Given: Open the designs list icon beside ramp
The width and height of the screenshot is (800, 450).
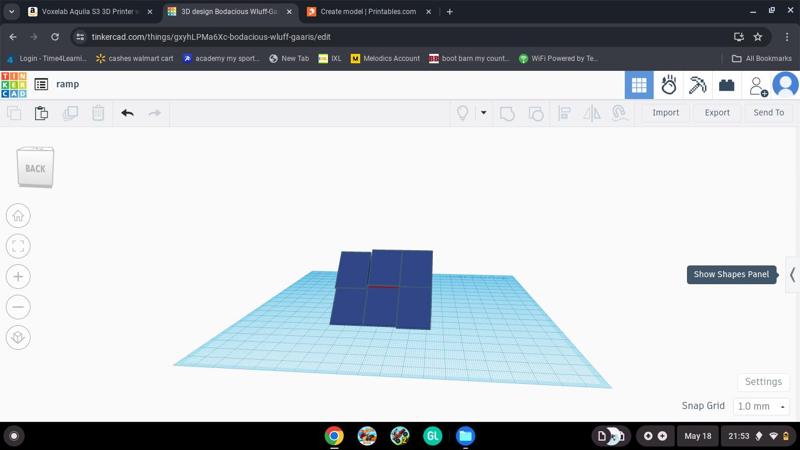Looking at the screenshot, I should [x=41, y=84].
